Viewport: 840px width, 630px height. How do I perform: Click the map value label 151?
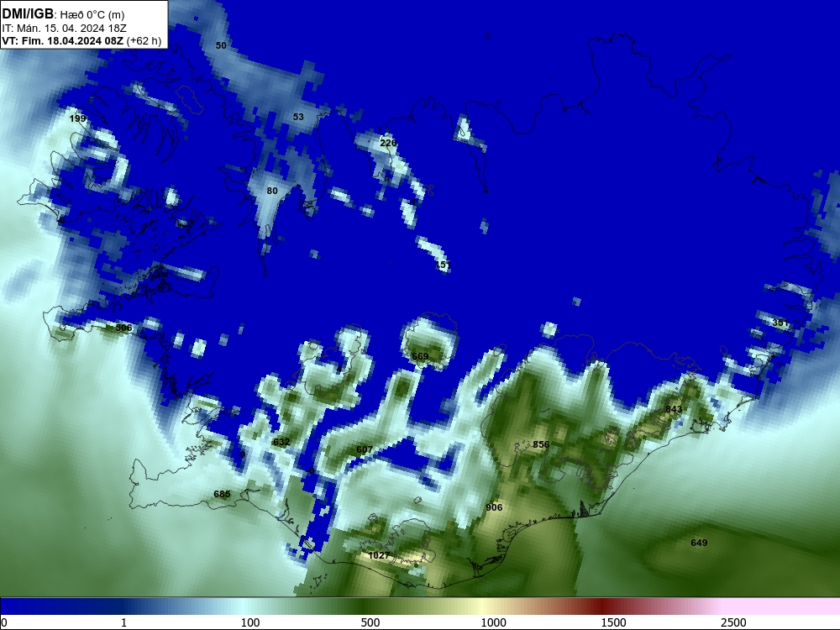[x=443, y=265]
